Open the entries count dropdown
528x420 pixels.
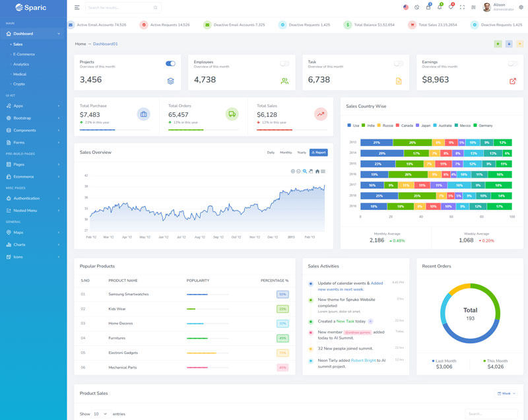coord(101,414)
